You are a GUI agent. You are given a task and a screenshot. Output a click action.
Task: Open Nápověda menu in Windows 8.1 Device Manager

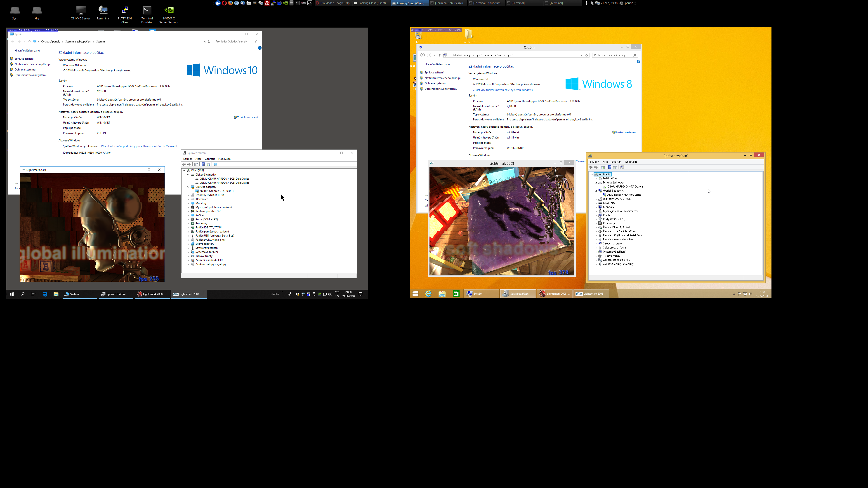(x=631, y=162)
